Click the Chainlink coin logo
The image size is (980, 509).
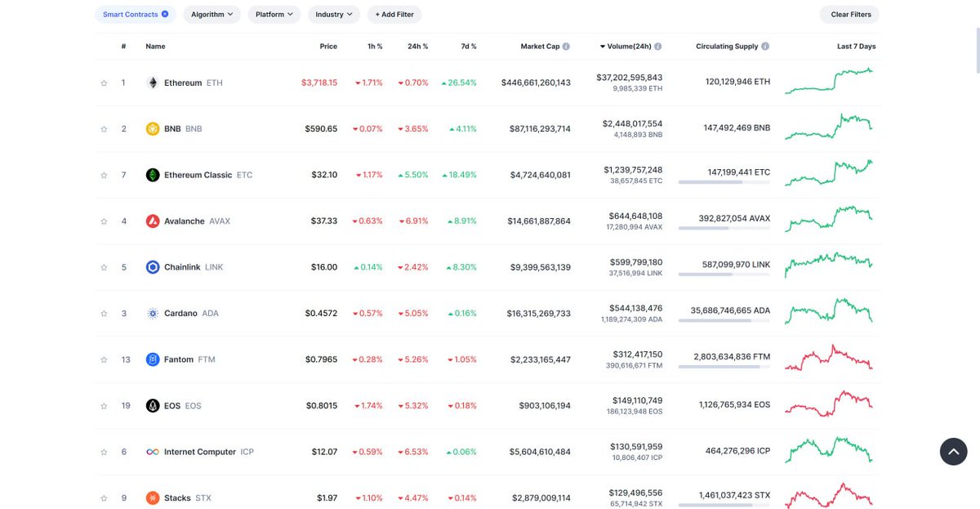(153, 267)
